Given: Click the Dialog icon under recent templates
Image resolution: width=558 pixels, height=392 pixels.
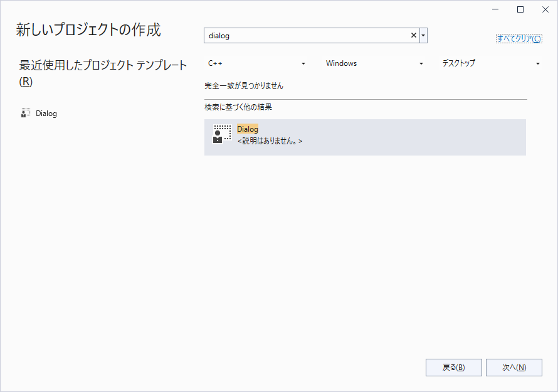Looking at the screenshot, I should coord(26,114).
